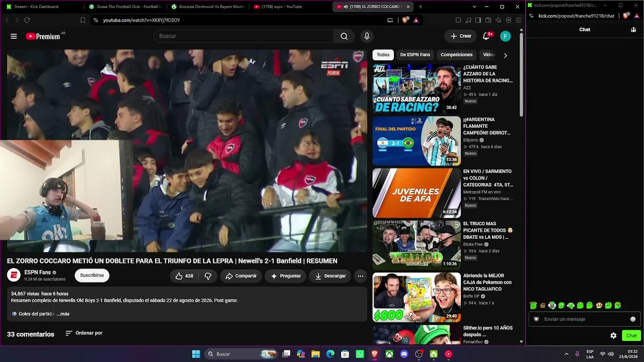Open Kick chat settings gear
The image size is (644, 362).
tap(613, 335)
